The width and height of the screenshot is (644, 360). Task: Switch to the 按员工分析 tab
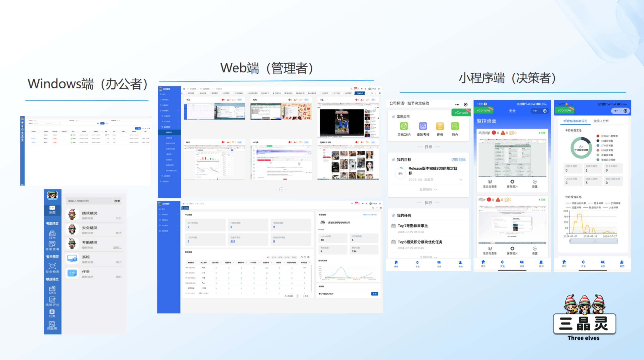click(x=601, y=121)
